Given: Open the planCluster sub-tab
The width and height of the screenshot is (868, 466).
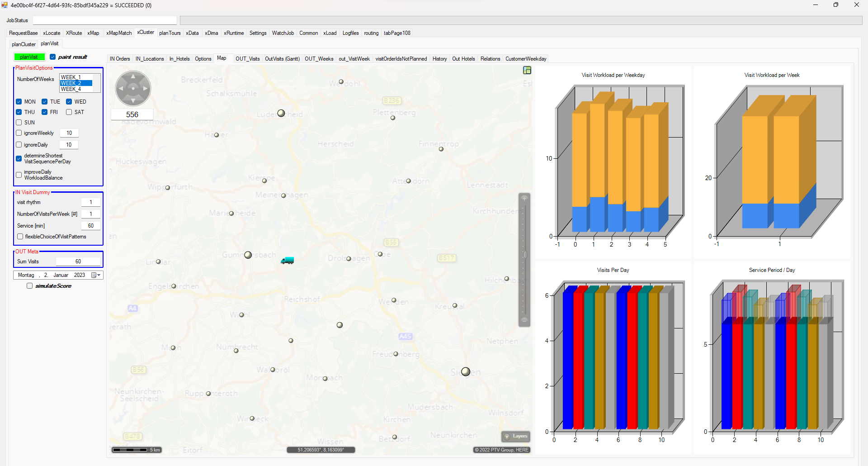Looking at the screenshot, I should [x=24, y=44].
